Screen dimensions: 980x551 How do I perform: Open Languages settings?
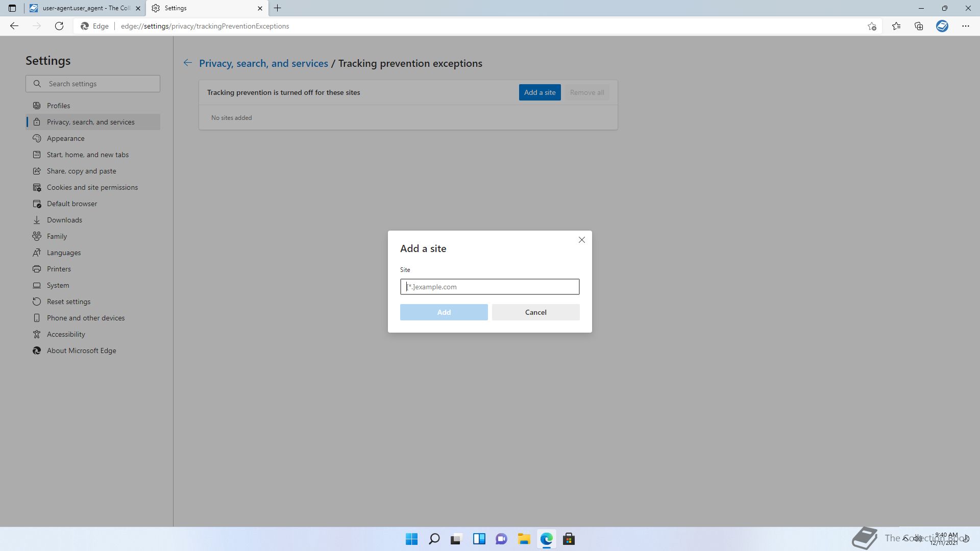pos(93,253)
